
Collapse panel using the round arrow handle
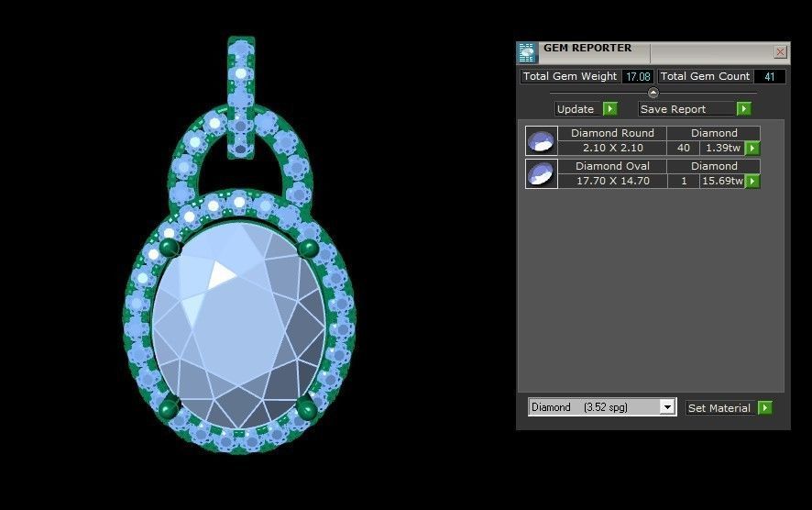click(x=653, y=93)
